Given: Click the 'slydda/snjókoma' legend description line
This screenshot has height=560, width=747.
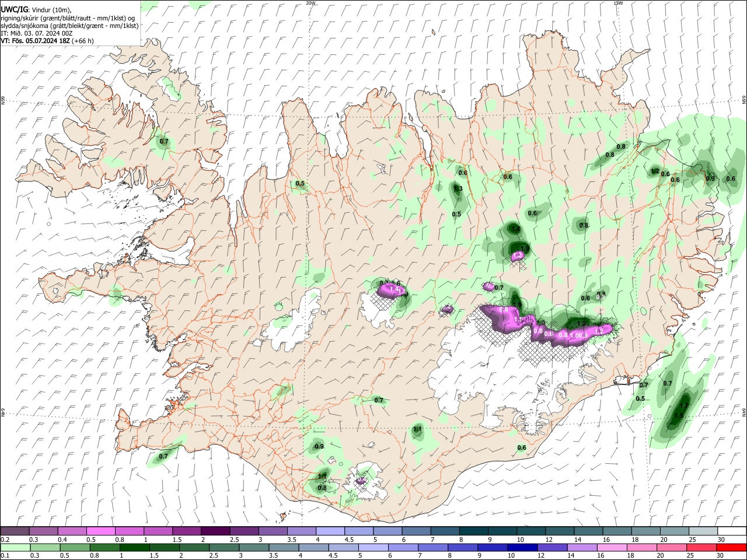Looking at the screenshot, I should coord(69,26).
